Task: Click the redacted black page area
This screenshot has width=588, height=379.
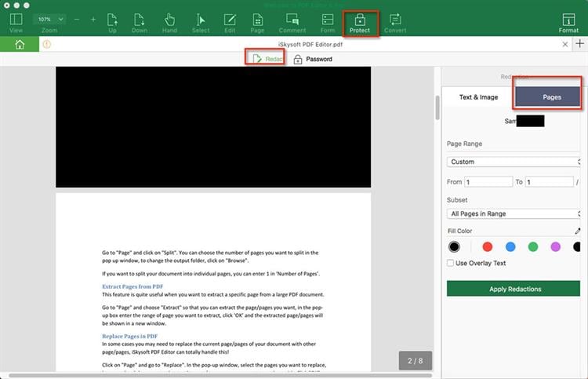Action: 213,127
